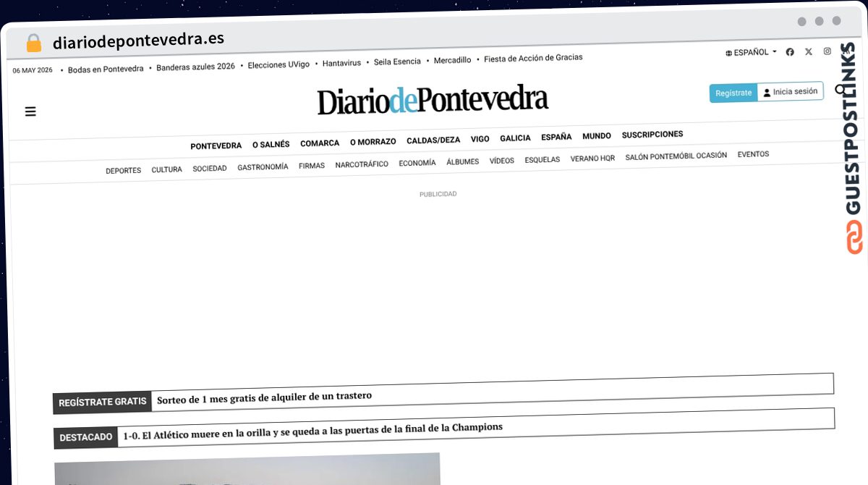The image size is (868, 485).
Task: Click the 06 MAY 2026 date text
Action: 33,70
